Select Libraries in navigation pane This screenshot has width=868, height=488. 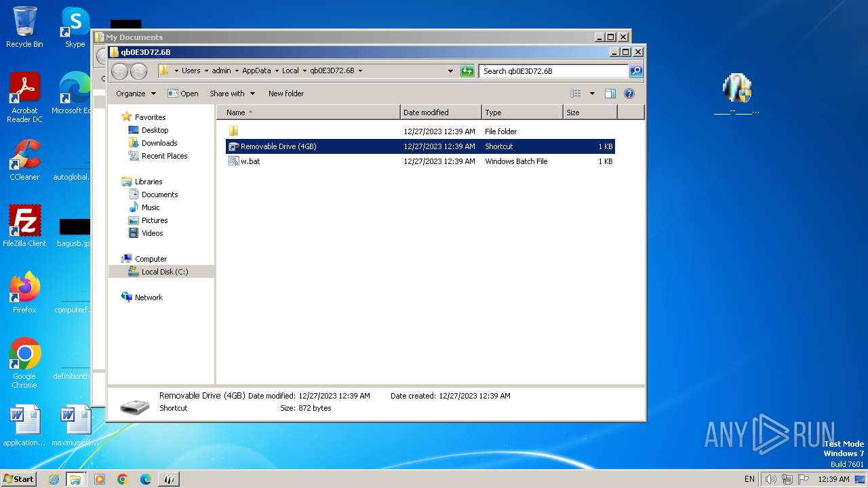[x=148, y=182]
